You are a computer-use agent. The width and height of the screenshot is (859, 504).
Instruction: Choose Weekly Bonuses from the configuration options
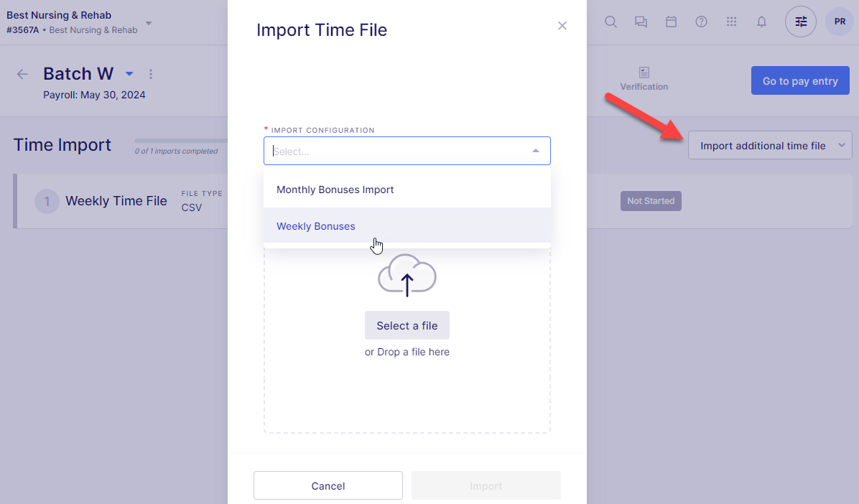316,225
